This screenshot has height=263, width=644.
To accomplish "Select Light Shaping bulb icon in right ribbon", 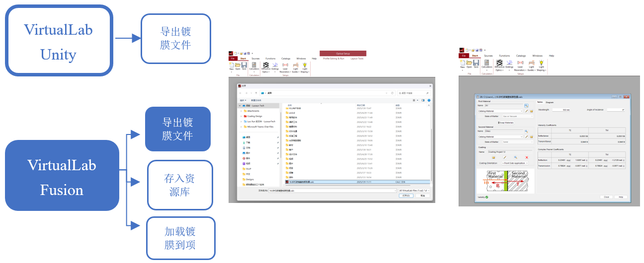I will click(541, 63).
